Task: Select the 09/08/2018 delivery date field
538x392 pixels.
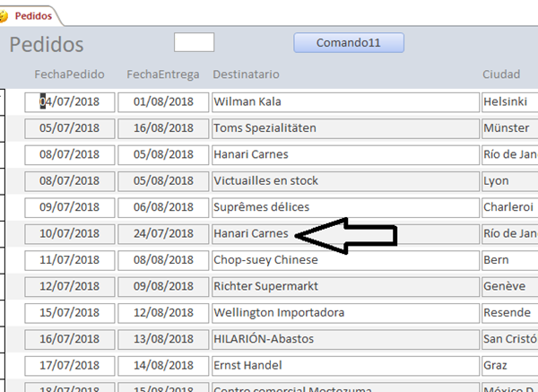Action: click(163, 287)
